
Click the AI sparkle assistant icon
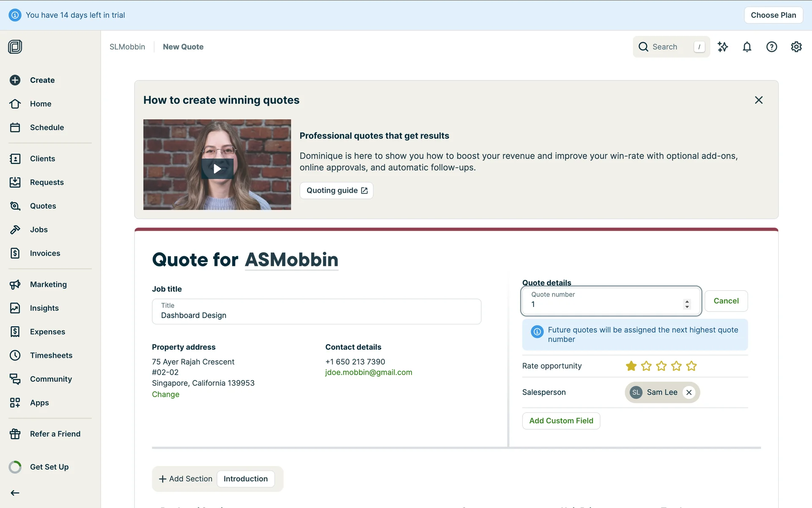click(723, 47)
